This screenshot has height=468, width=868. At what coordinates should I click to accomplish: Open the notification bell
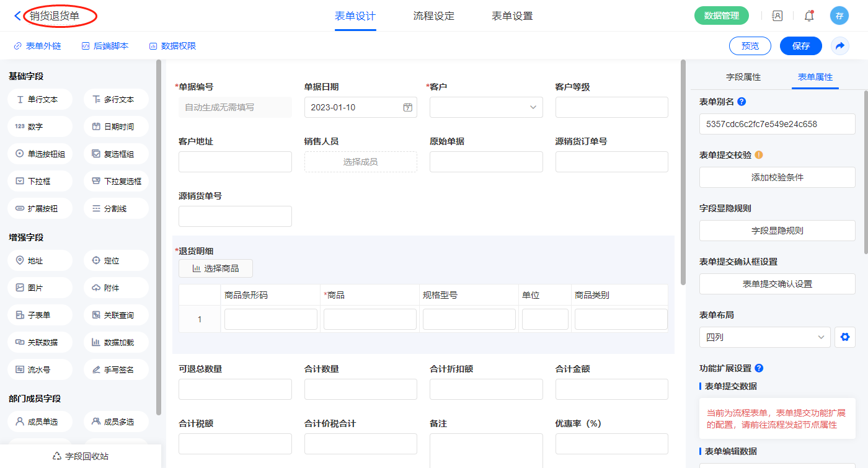pos(809,16)
